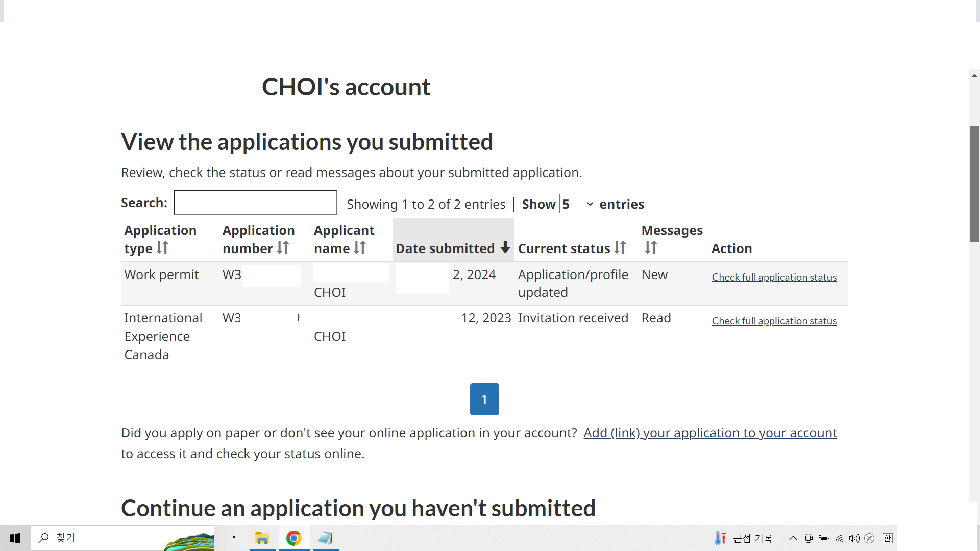This screenshot has width=980, height=551.
Task: Sort by Application type arrows
Action: point(162,247)
